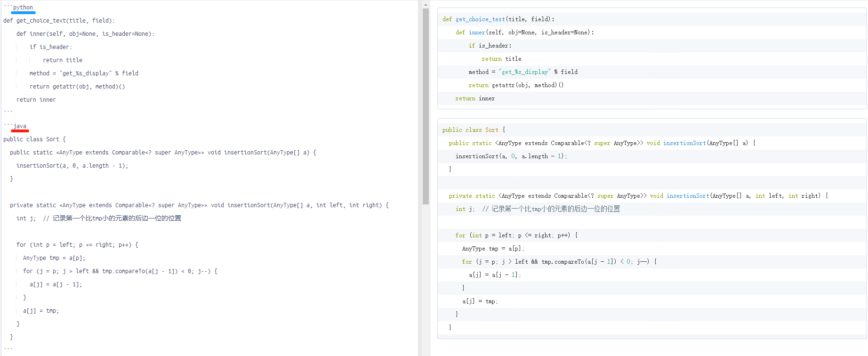Click 'public static' insertionSort signature in preview
Viewport: 868px width, 356px height.
(602, 143)
